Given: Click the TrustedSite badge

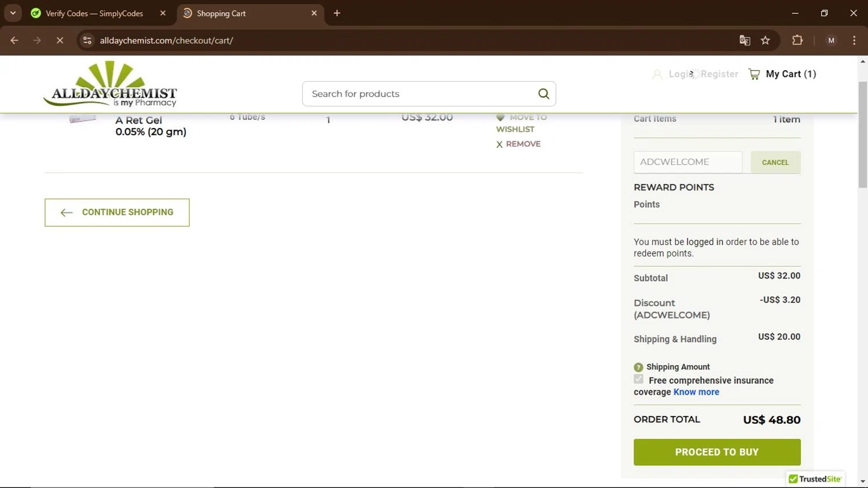Looking at the screenshot, I should coord(815,479).
